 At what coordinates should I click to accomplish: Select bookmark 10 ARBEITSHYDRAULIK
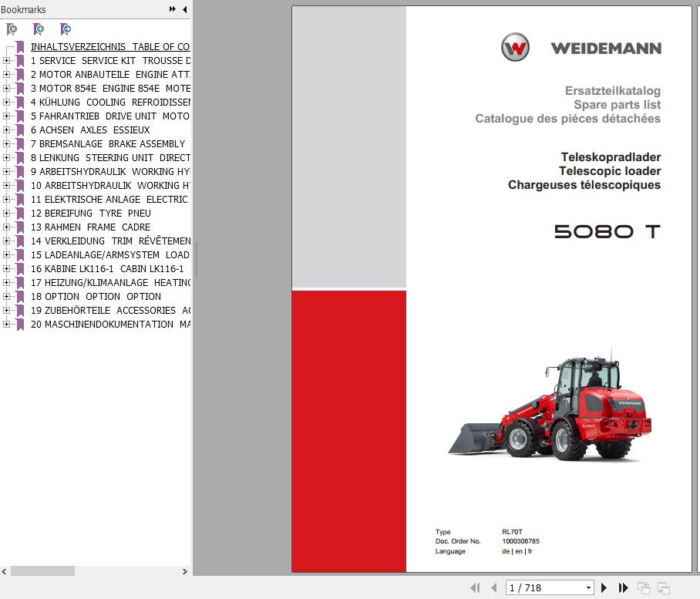(x=109, y=185)
